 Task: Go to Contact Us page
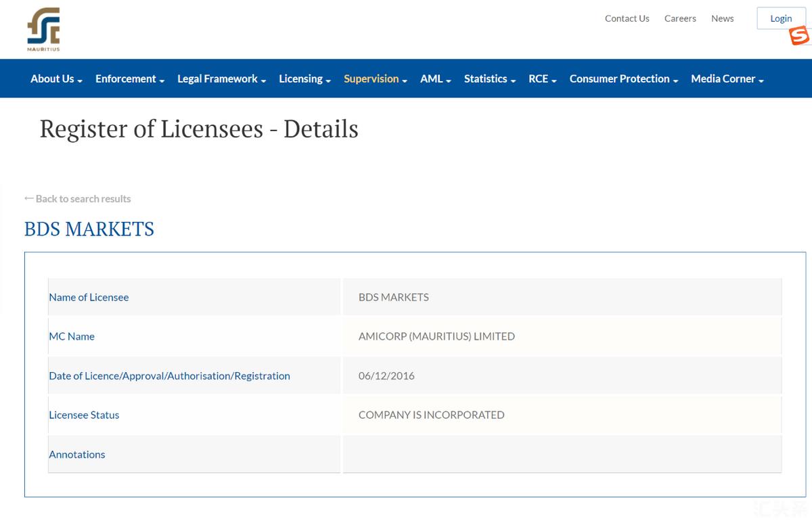(x=627, y=18)
